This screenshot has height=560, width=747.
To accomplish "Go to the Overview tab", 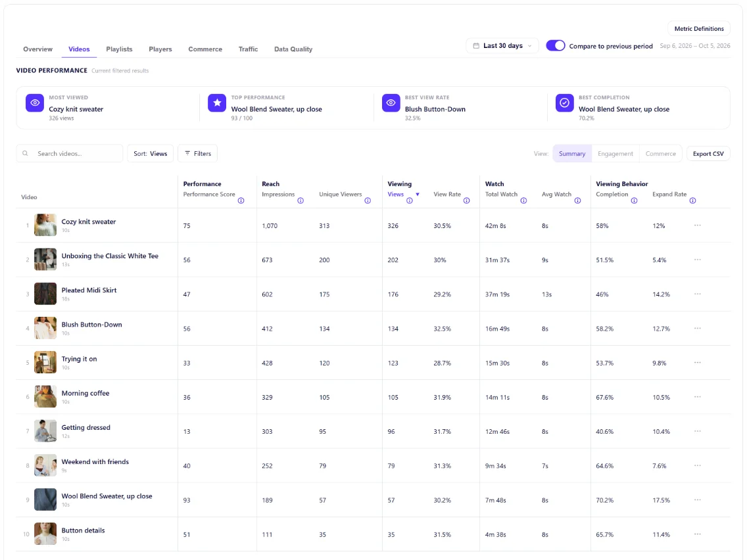I will coord(37,49).
